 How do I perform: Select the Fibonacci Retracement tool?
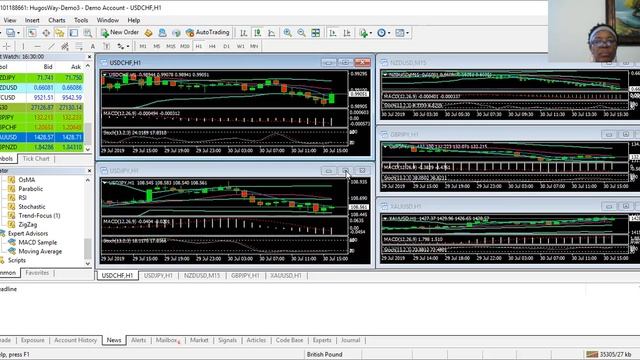click(79, 46)
